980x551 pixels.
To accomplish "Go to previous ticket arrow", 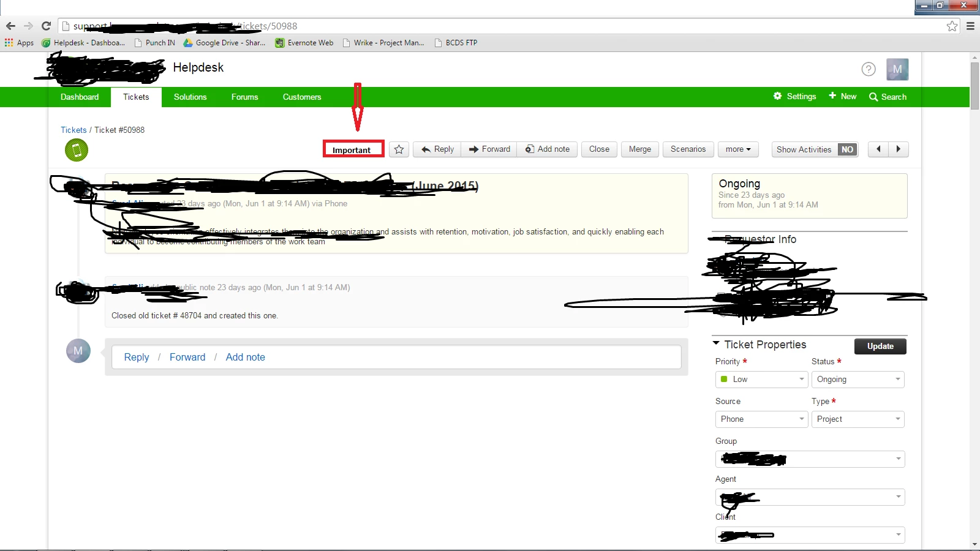I will point(878,149).
